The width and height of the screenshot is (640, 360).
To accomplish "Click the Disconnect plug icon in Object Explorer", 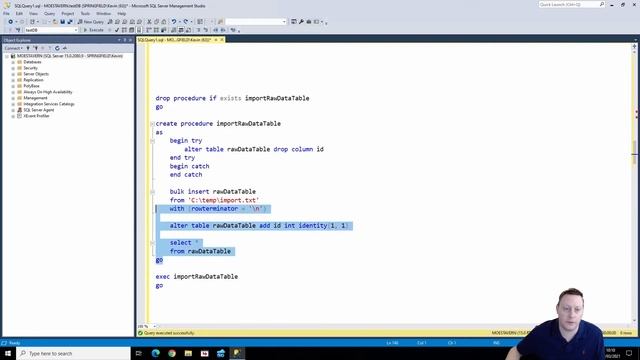I will pyautogui.click(x=36, y=48).
